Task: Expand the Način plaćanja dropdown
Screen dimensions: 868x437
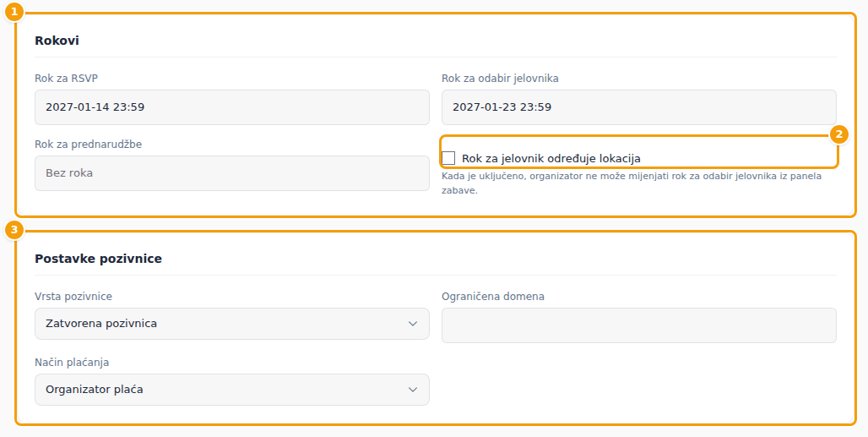Action: coord(232,390)
